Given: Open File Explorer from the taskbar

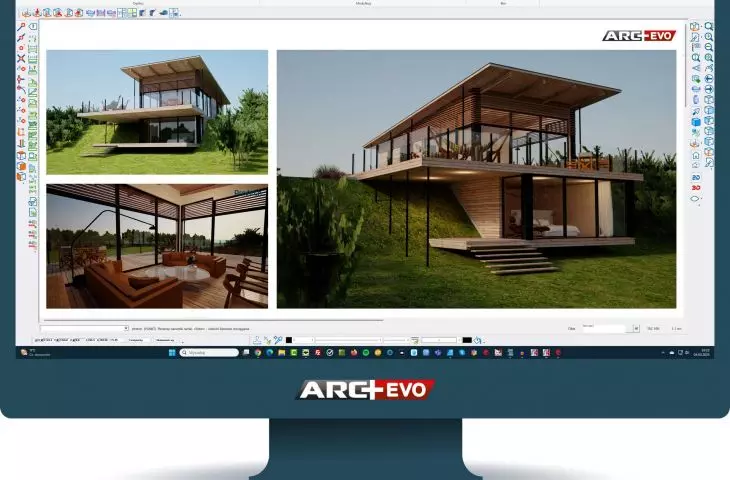Looking at the screenshot, I should click(282, 353).
